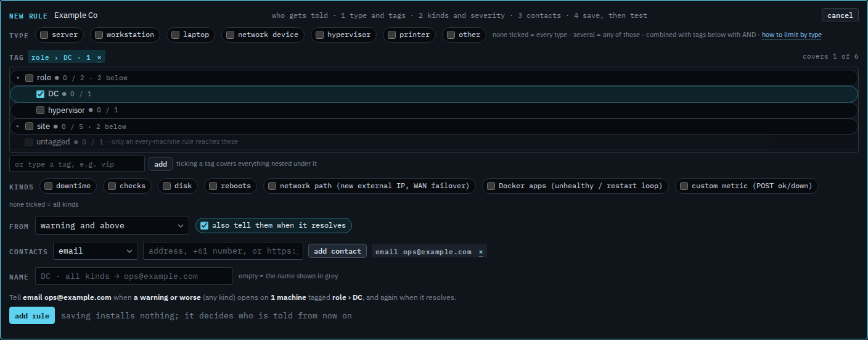Open the warning and above severity dropdown
The height and width of the screenshot is (340, 868).
click(x=112, y=226)
